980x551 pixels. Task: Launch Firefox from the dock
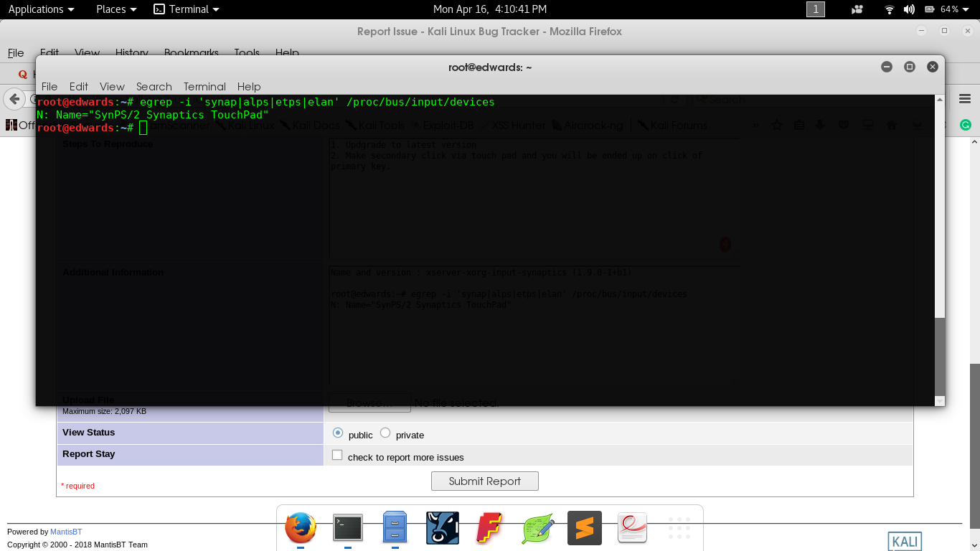pos(301,528)
